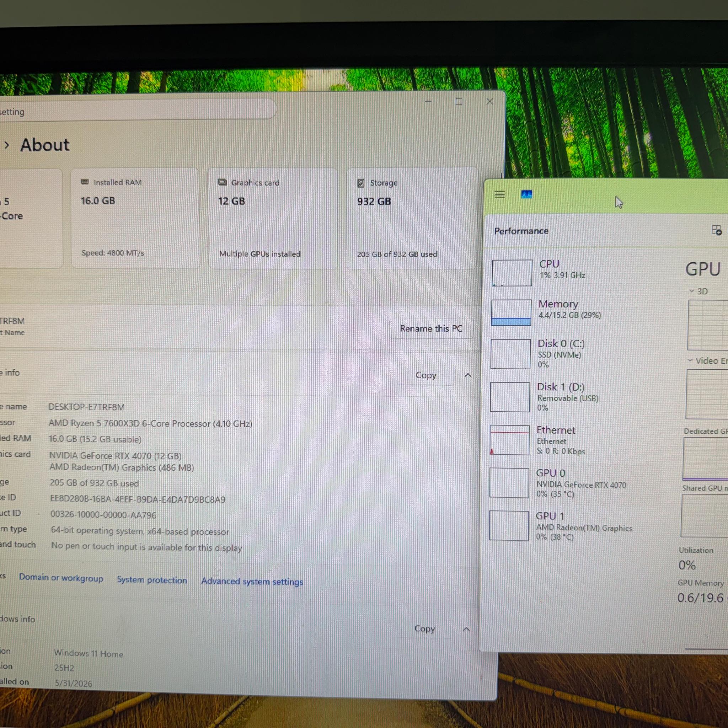
Task: Click 205 GB of 932 GB used in Storage card
Action: pos(397,255)
